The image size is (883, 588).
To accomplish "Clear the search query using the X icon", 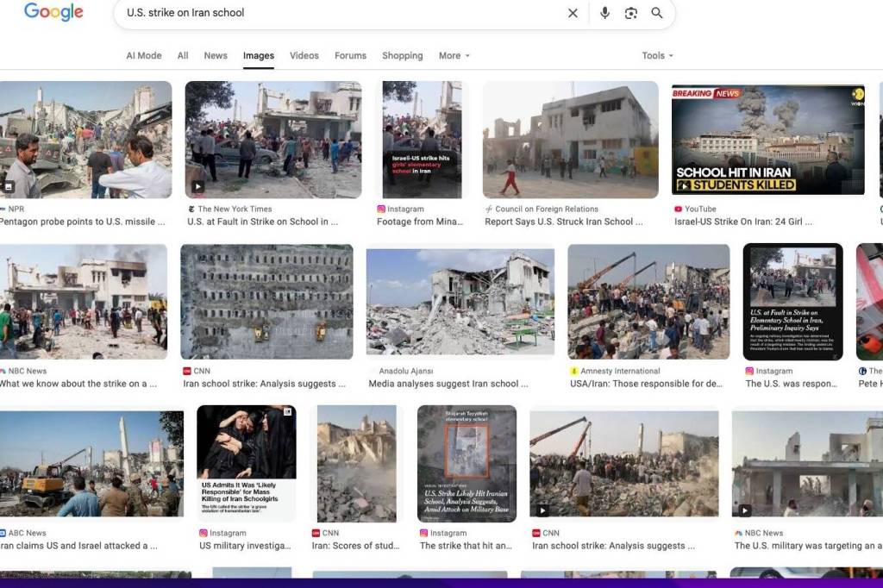I will coord(573,13).
